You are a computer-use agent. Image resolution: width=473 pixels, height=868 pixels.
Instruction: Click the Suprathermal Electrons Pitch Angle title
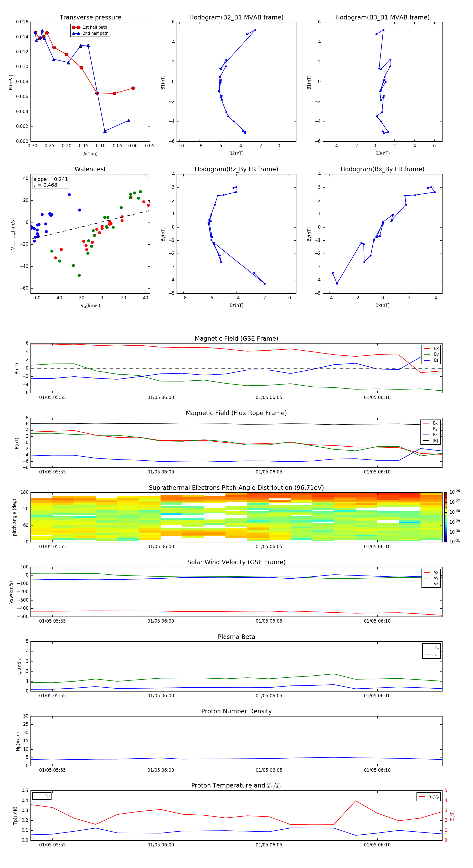(x=236, y=488)
